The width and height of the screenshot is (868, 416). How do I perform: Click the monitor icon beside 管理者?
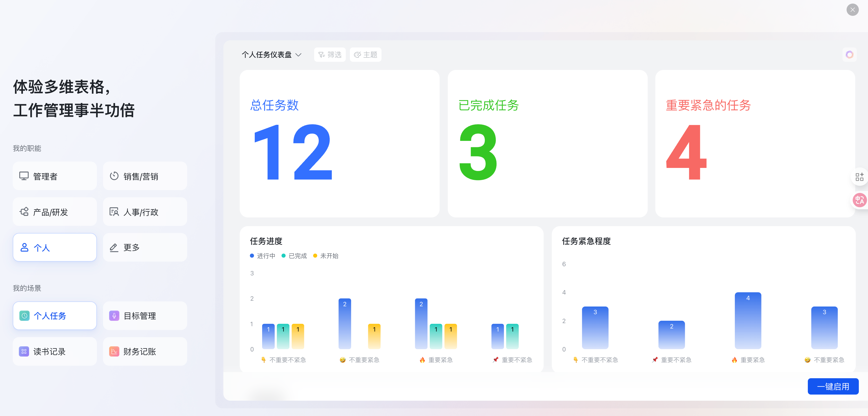[24, 176]
